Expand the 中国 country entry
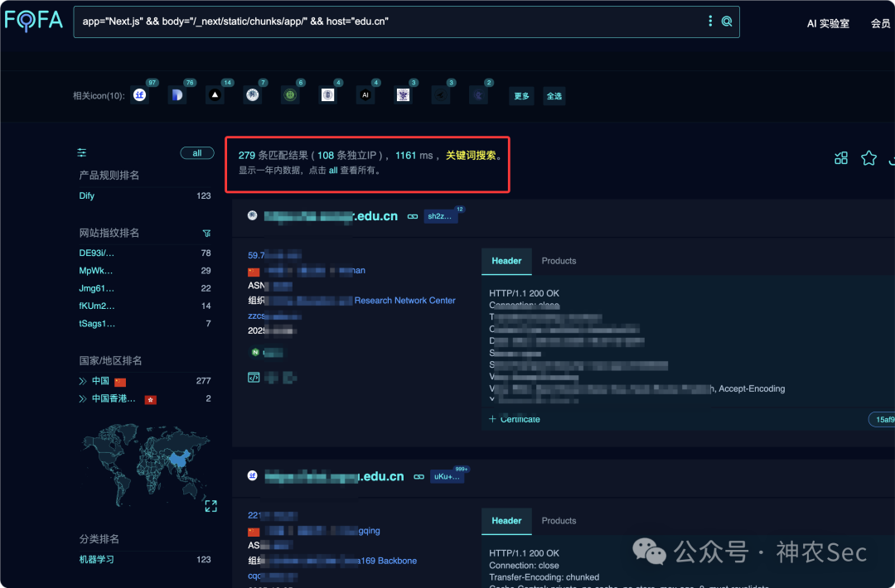895x588 pixels. click(x=83, y=381)
